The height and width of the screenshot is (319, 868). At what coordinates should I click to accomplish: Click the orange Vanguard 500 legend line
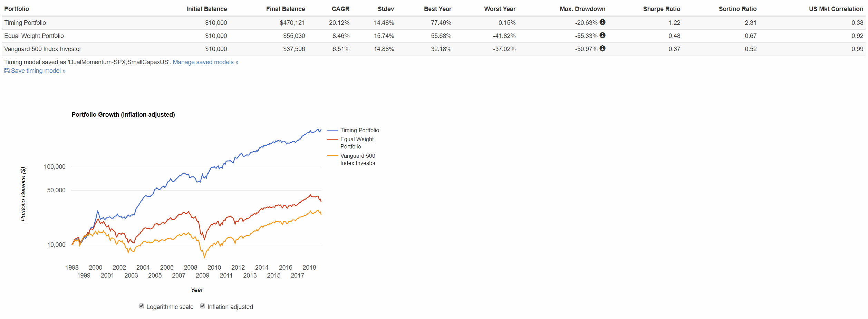[x=332, y=156]
